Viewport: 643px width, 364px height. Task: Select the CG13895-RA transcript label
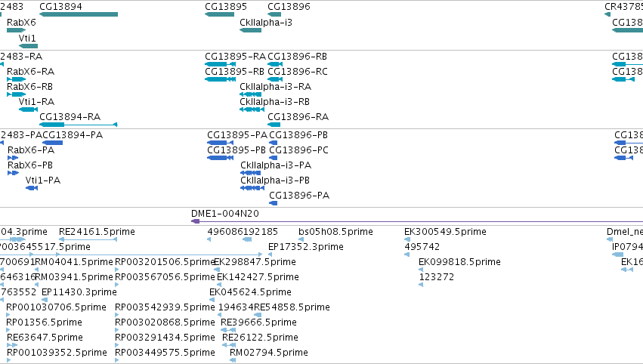tap(236, 56)
